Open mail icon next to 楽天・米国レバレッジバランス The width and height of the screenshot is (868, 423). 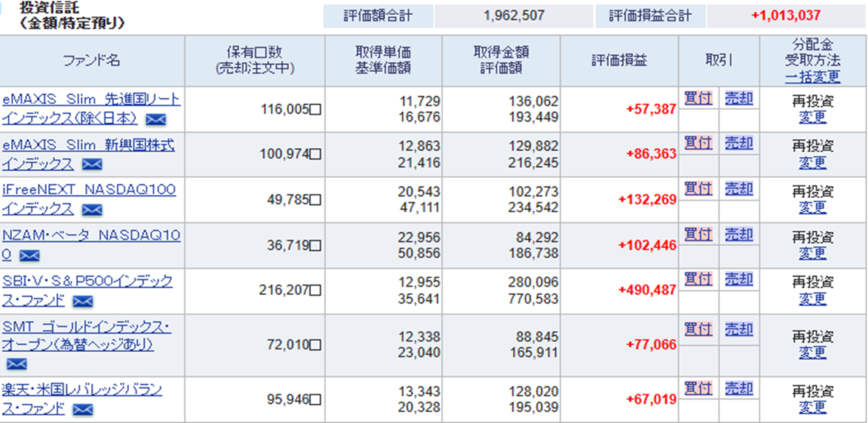point(82,409)
